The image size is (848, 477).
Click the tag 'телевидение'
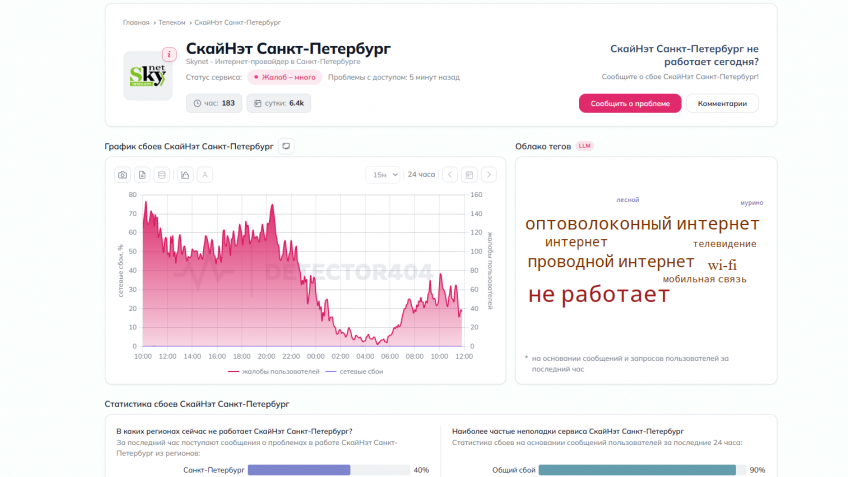[725, 244]
